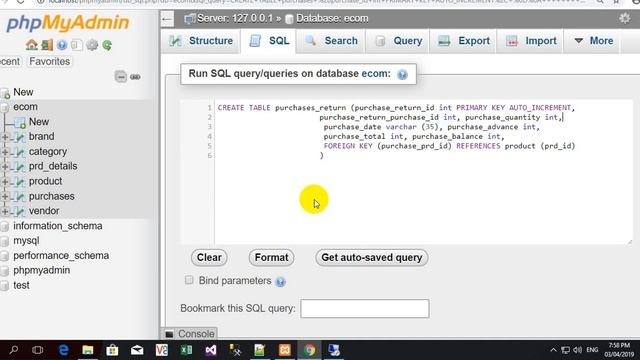
Task: Open the Export tab
Action: [463, 41]
